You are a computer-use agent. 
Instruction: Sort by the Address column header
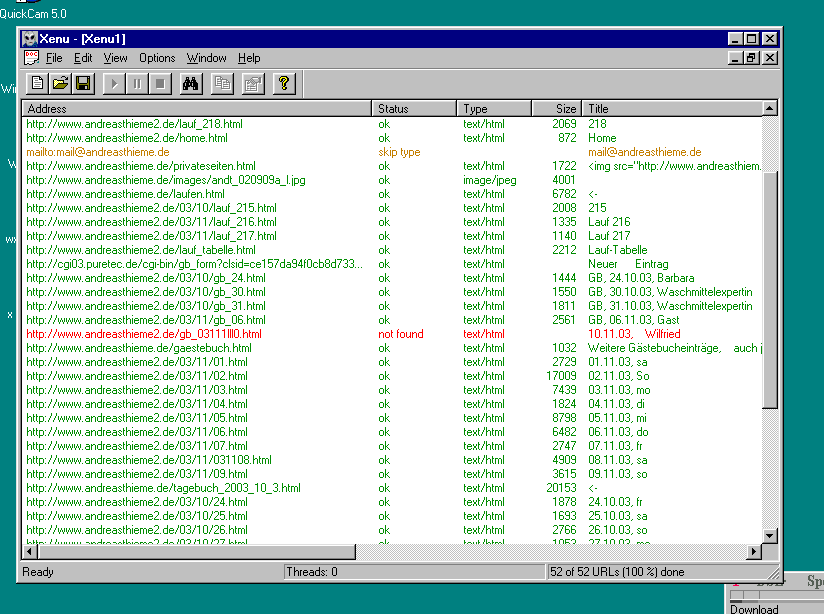coord(197,109)
